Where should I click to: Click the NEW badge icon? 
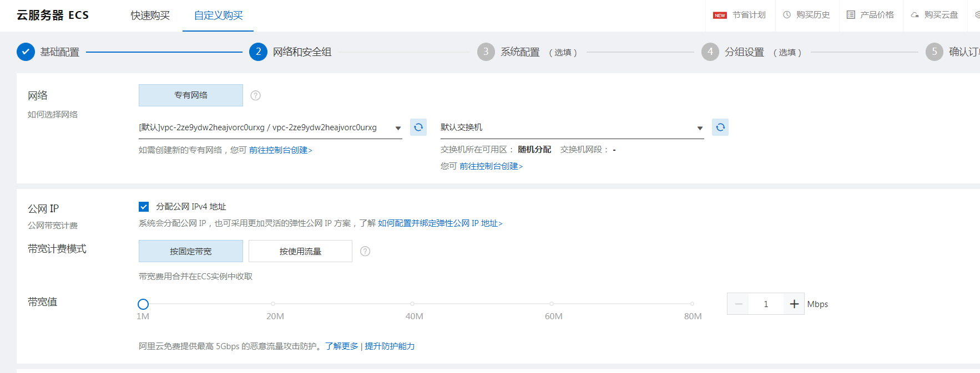tap(720, 16)
